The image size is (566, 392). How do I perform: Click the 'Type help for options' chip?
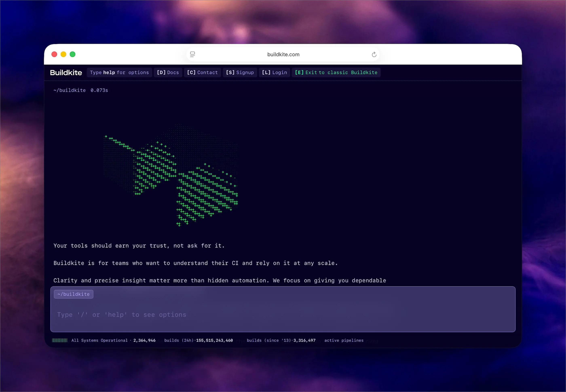119,73
